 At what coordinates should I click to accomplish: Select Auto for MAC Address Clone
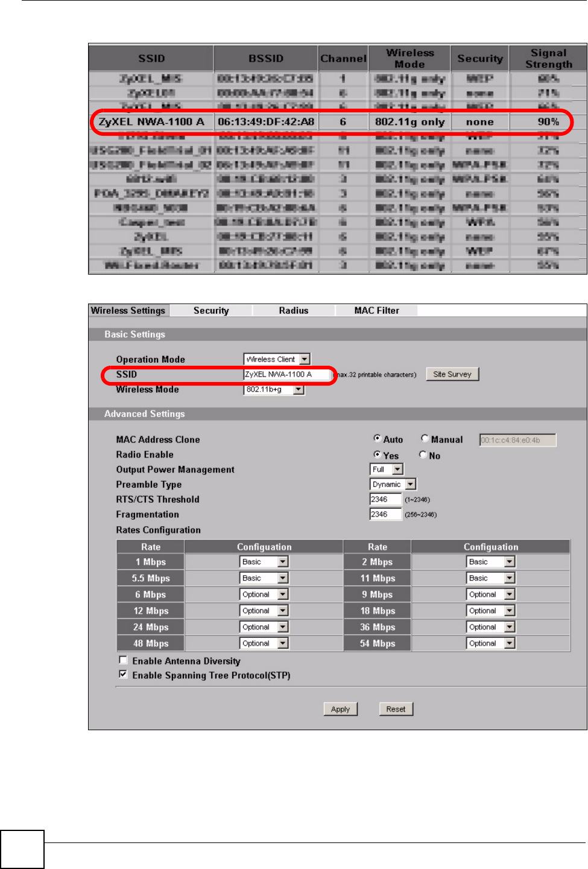(x=377, y=439)
